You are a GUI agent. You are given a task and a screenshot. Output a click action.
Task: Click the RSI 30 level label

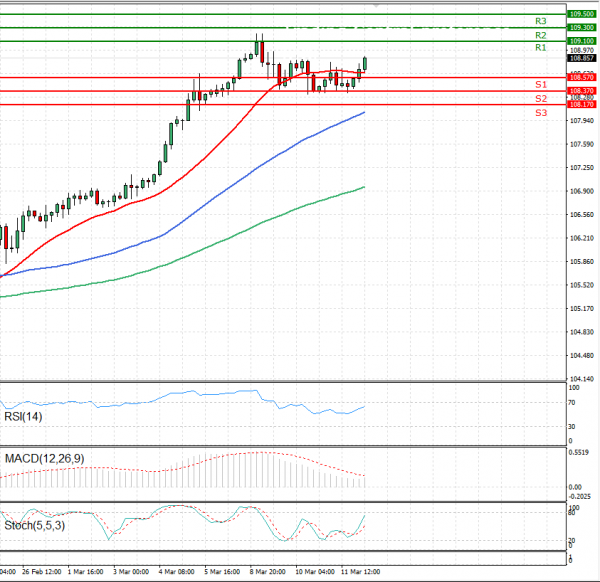[572, 426]
